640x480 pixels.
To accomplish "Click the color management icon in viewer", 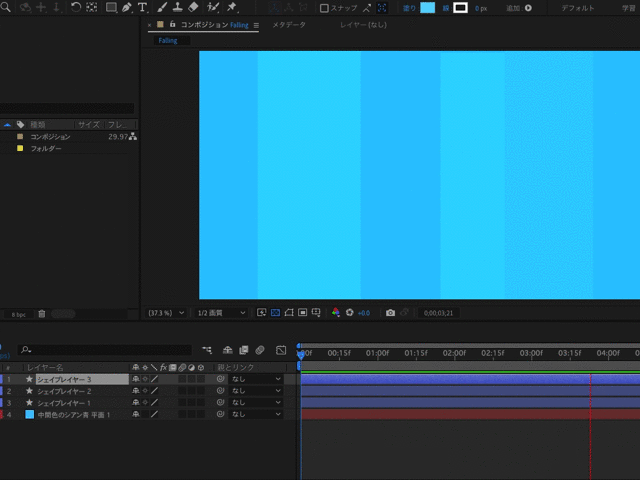I will pos(336,313).
